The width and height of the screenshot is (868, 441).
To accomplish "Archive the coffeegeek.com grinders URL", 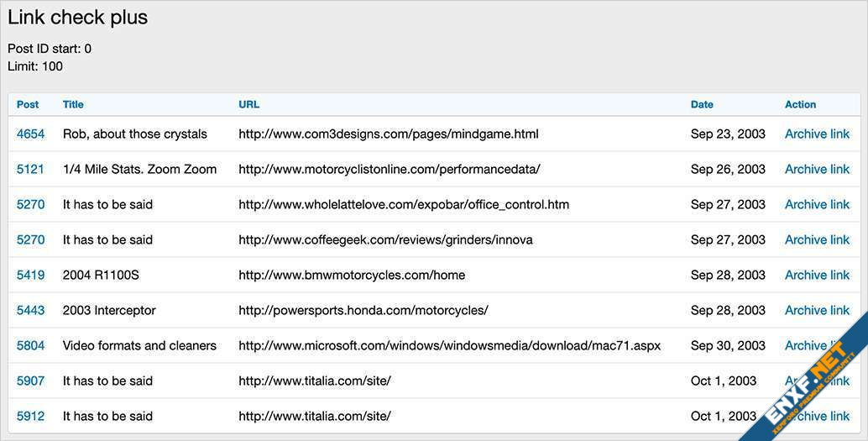I will pyautogui.click(x=817, y=239).
